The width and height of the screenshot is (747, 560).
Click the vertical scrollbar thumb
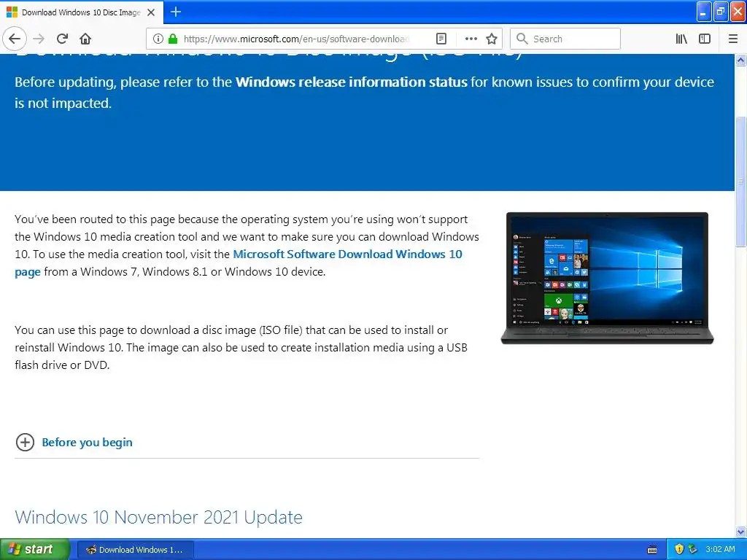point(741,182)
